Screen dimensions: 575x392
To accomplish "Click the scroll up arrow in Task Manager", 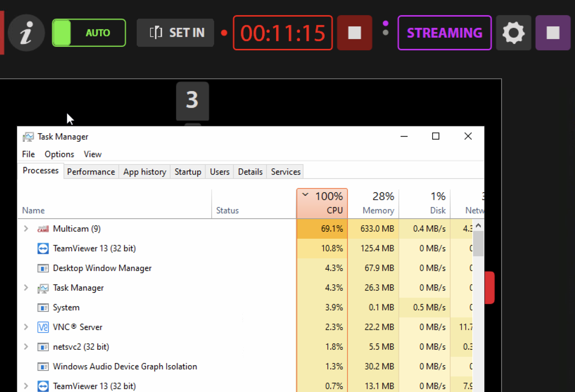I will click(x=478, y=225).
